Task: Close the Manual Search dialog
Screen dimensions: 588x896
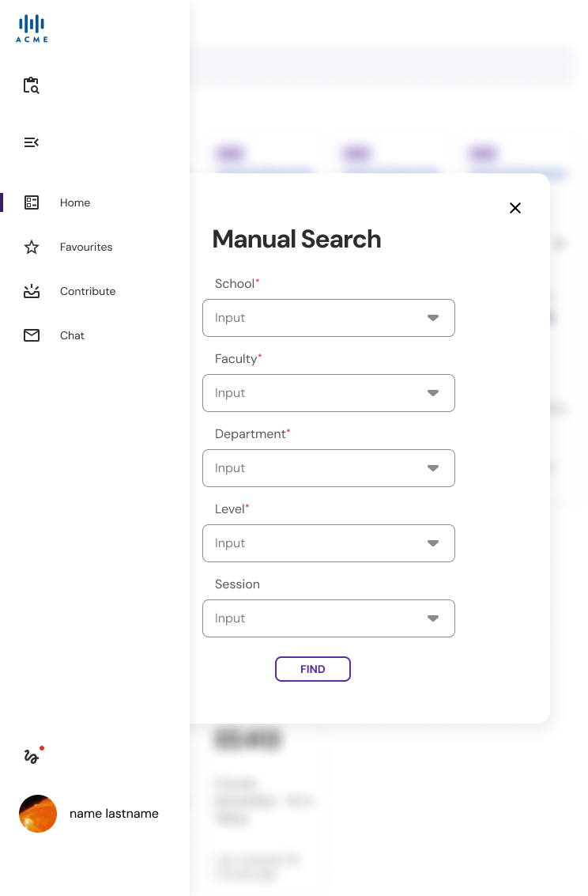Action: click(515, 208)
